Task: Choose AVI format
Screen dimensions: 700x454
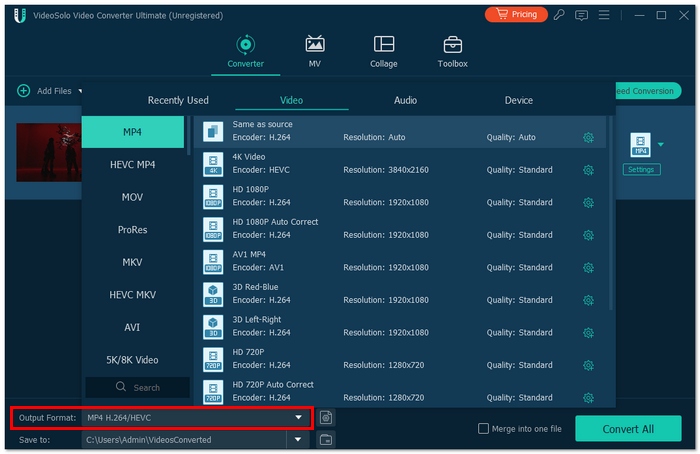Action: (x=133, y=327)
